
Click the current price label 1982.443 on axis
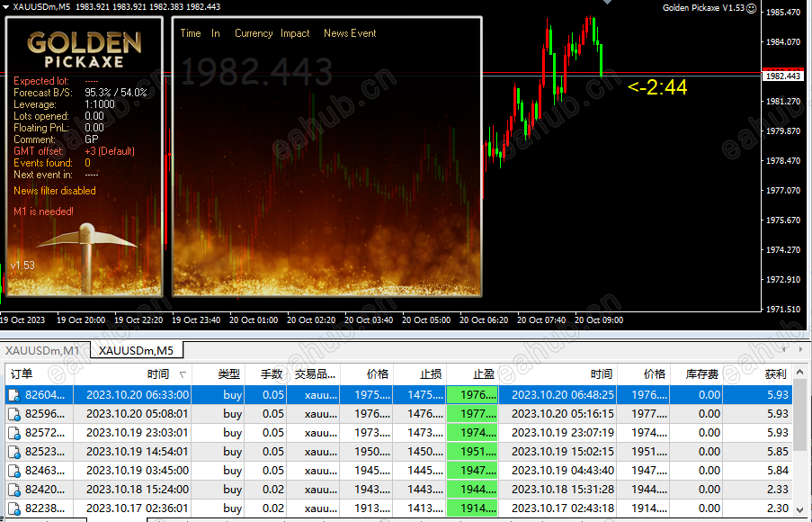click(x=783, y=76)
